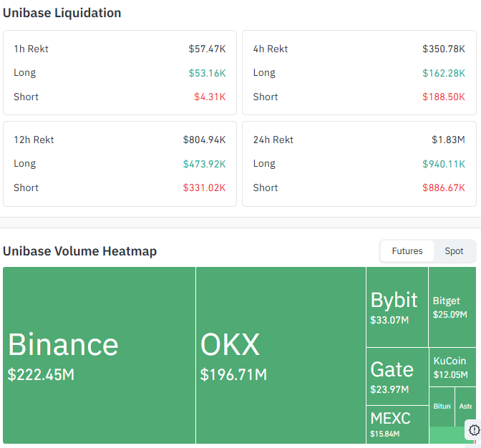This screenshot has width=481, height=448.
Task: Select the OKX heatmap tile
Action: coord(281,355)
